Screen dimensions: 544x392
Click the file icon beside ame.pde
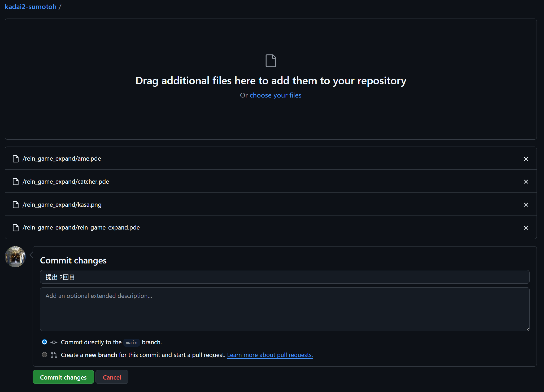click(x=16, y=159)
